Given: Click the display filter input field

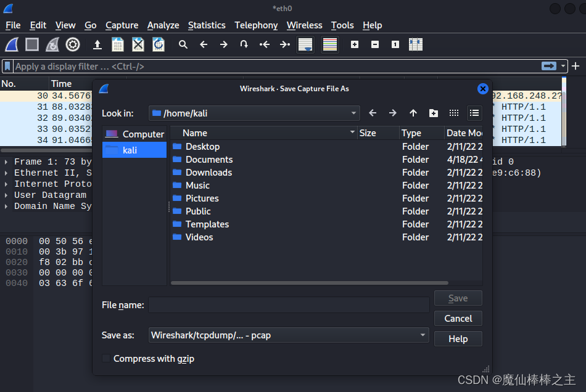Looking at the screenshot, I should tap(276, 67).
